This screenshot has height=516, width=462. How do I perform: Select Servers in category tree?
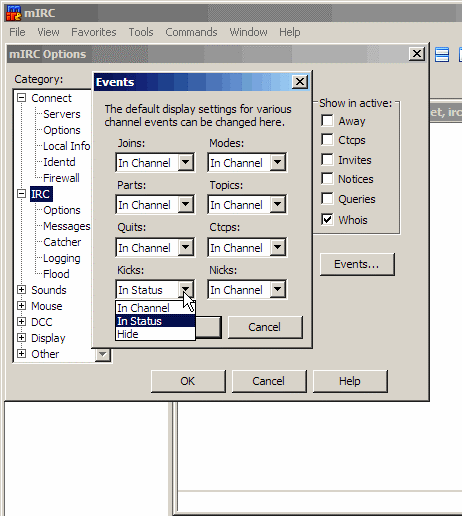pyautogui.click(x=62, y=114)
